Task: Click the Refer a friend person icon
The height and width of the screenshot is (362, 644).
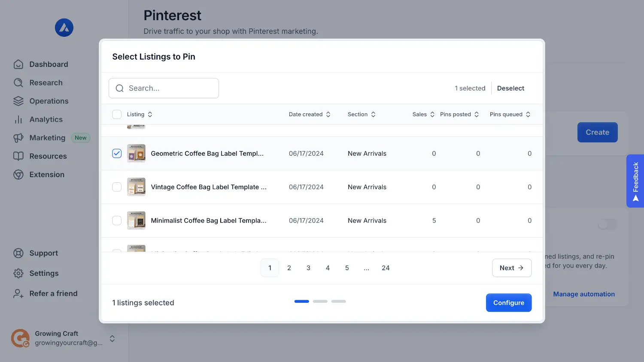Action: pos(18,293)
